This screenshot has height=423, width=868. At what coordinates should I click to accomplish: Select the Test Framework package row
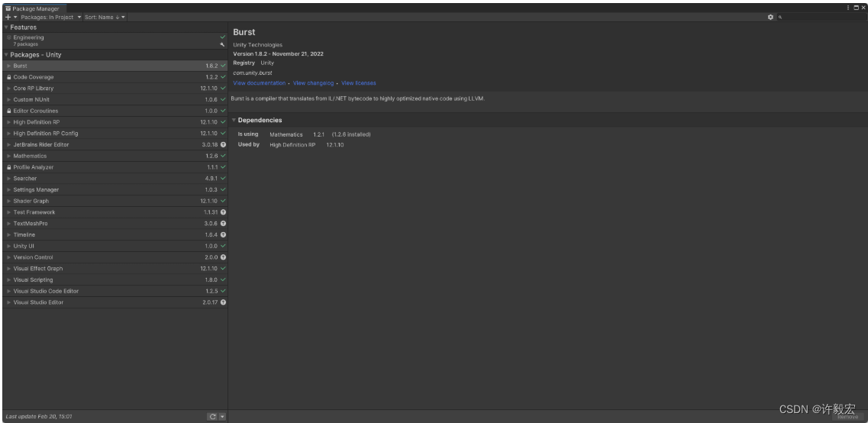coord(115,212)
